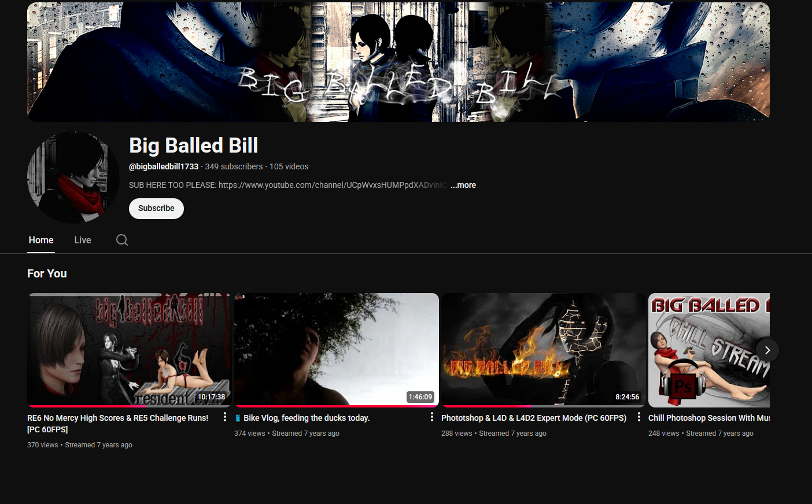Expand channel description with ...more
The image size is (812, 504).
pos(463,185)
